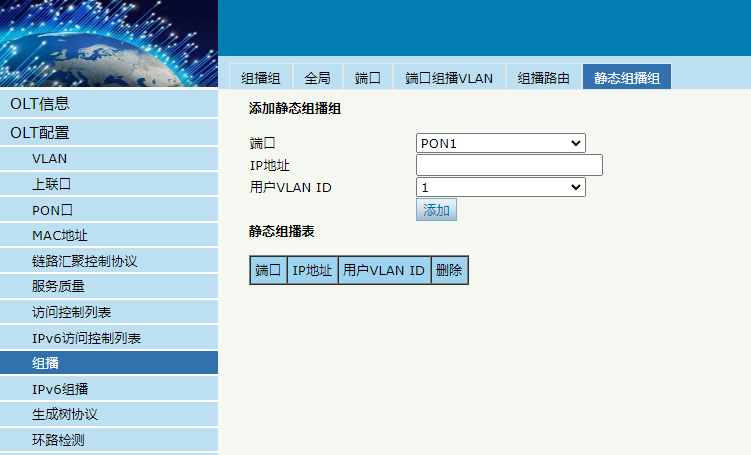Click the globe banner image
751x455 pixels.
109,43
